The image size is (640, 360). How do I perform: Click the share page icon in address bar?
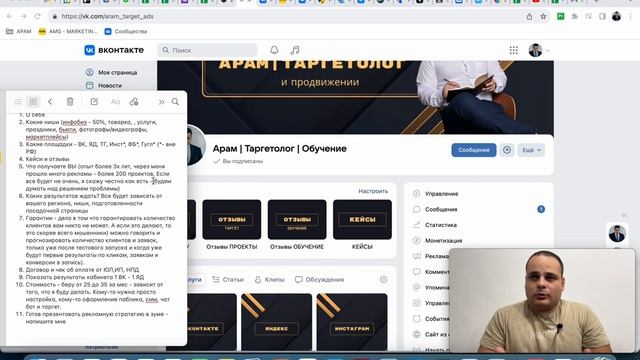tap(529, 16)
